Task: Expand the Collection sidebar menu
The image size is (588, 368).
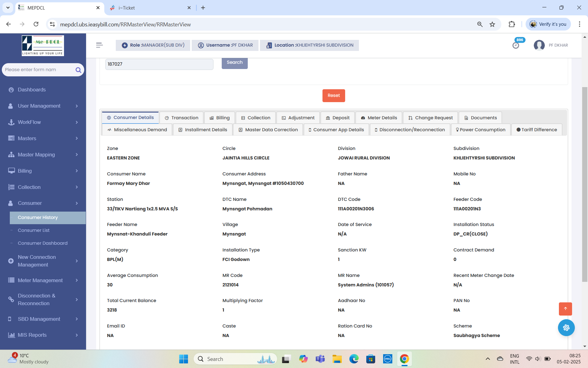Action: pyautogui.click(x=43, y=187)
